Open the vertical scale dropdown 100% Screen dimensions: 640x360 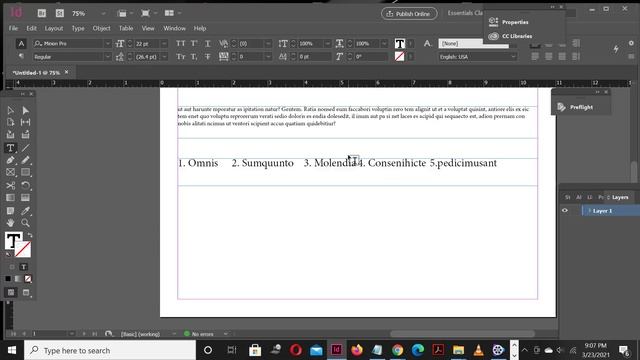[x=327, y=43]
